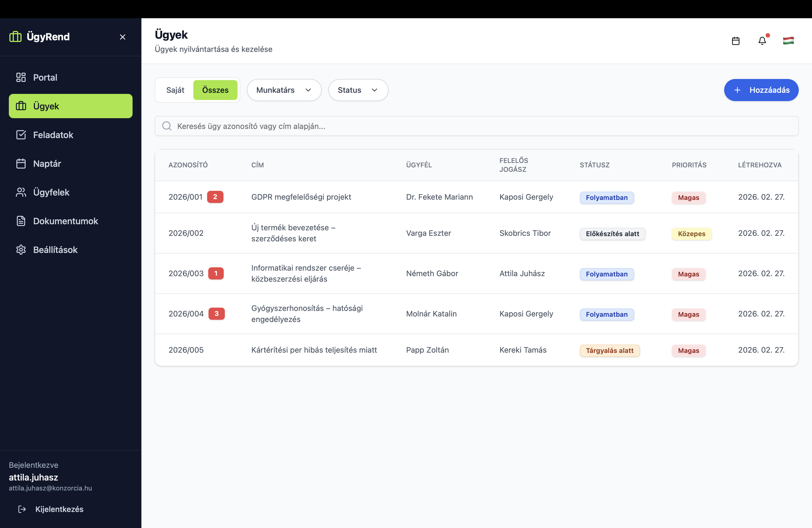Select the Összes filter toggle
Viewport: 812px width, 528px height.
tap(215, 90)
